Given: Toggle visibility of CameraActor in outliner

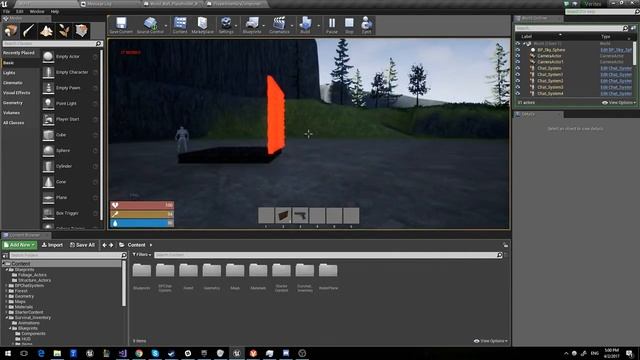Looking at the screenshot, I should click(518, 56).
